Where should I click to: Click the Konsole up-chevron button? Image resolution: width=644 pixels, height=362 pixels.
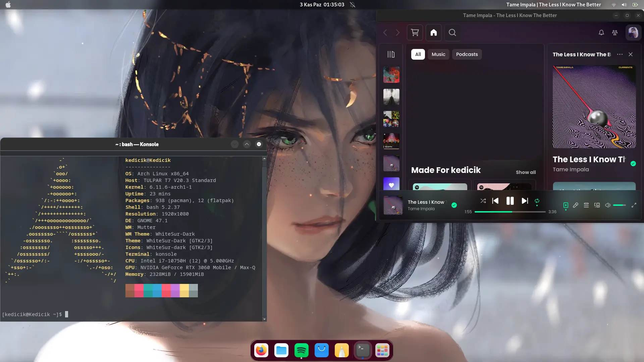coord(247,144)
